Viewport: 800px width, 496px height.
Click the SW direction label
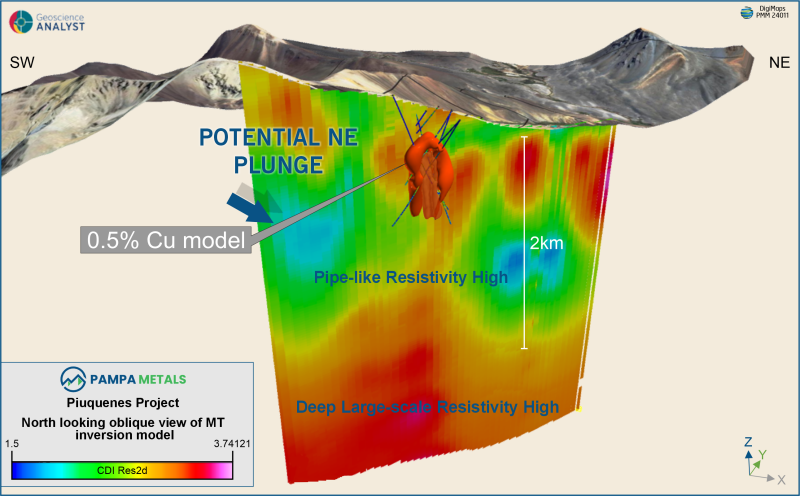(x=22, y=63)
